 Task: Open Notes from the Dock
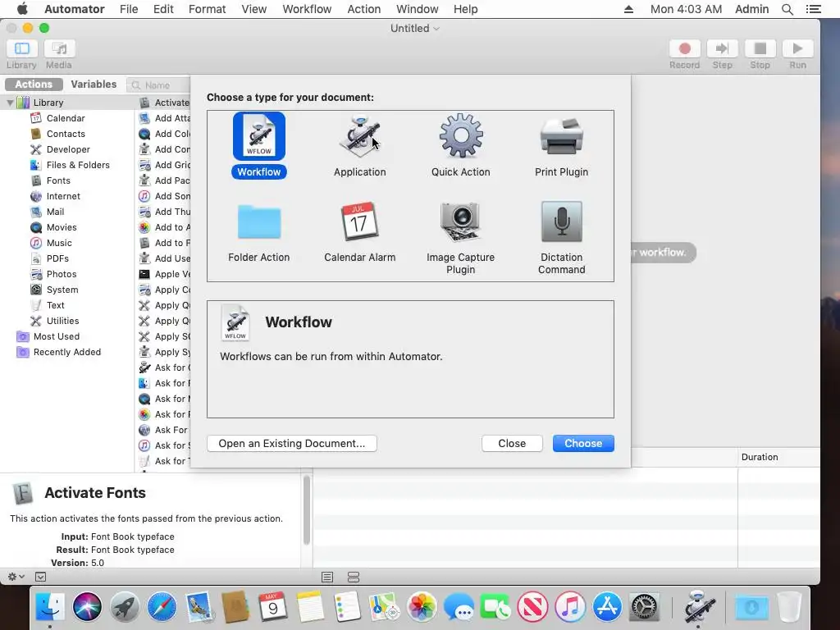click(310, 607)
